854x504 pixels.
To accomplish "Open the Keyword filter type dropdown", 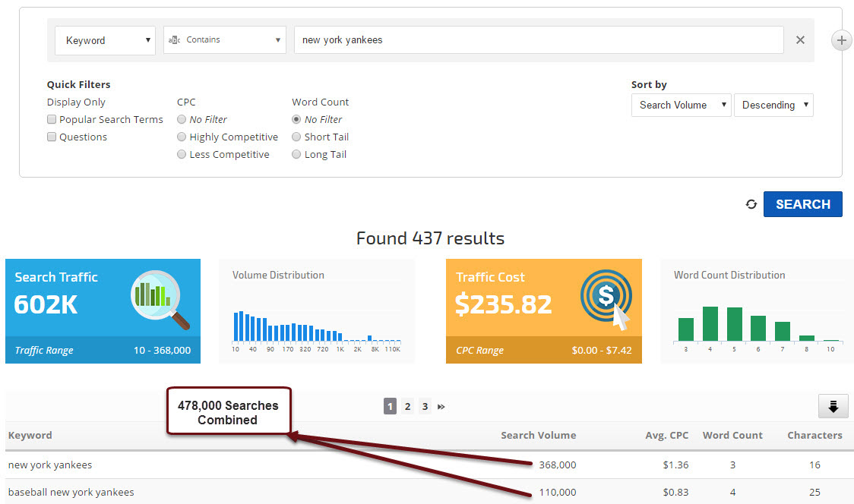I will coord(106,40).
